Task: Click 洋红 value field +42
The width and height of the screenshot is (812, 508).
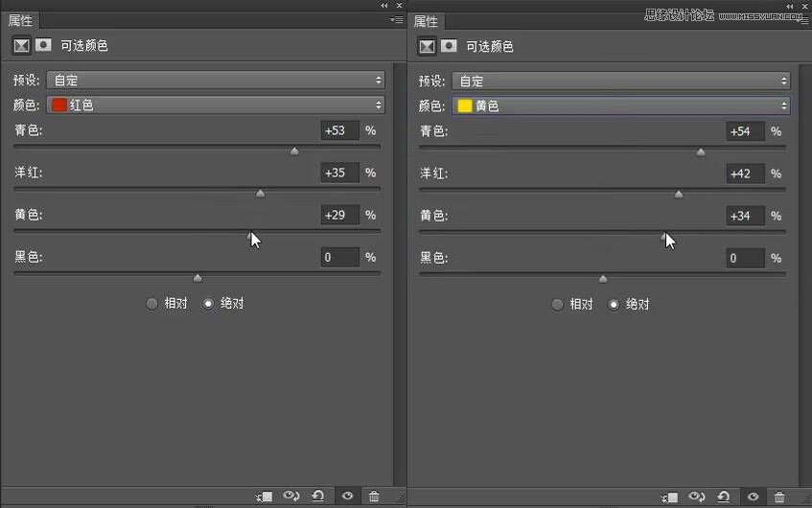Action: point(745,174)
